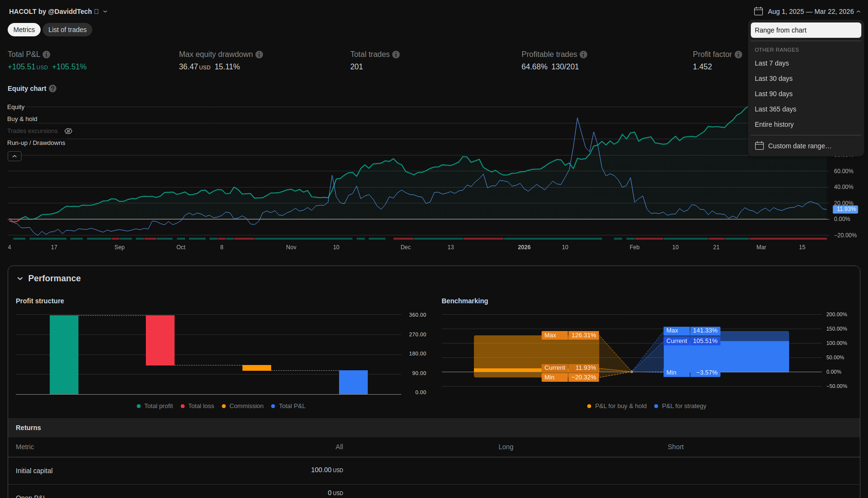Select Last 30 days range
The width and height of the screenshot is (868, 498).
click(773, 78)
